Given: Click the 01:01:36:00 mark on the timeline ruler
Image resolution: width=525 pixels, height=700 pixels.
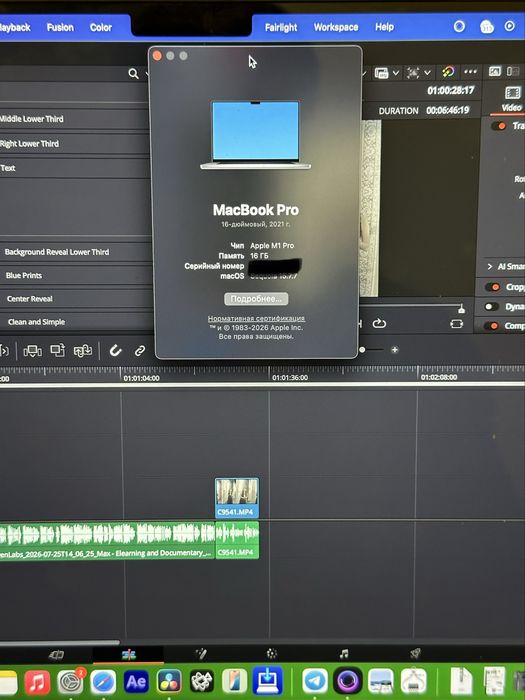Looking at the screenshot, I should coord(289,378).
